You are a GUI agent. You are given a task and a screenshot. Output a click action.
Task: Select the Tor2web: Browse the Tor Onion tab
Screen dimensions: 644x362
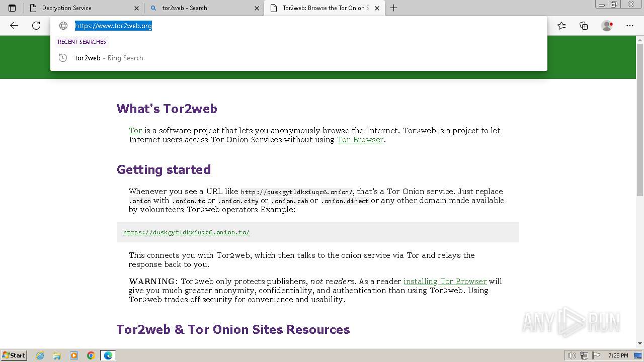coord(324,8)
